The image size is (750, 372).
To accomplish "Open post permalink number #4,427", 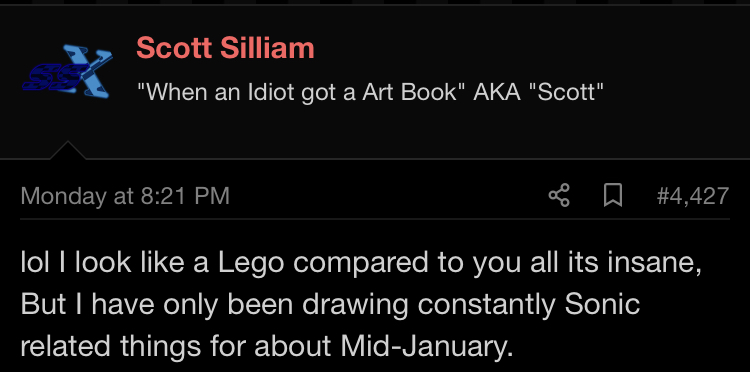I will (x=693, y=196).
